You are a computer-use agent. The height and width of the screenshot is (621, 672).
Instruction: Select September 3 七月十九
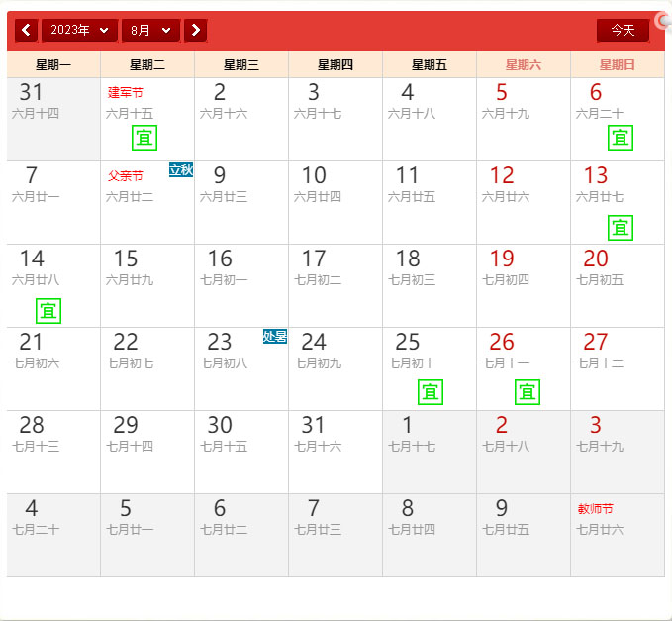[618, 452]
